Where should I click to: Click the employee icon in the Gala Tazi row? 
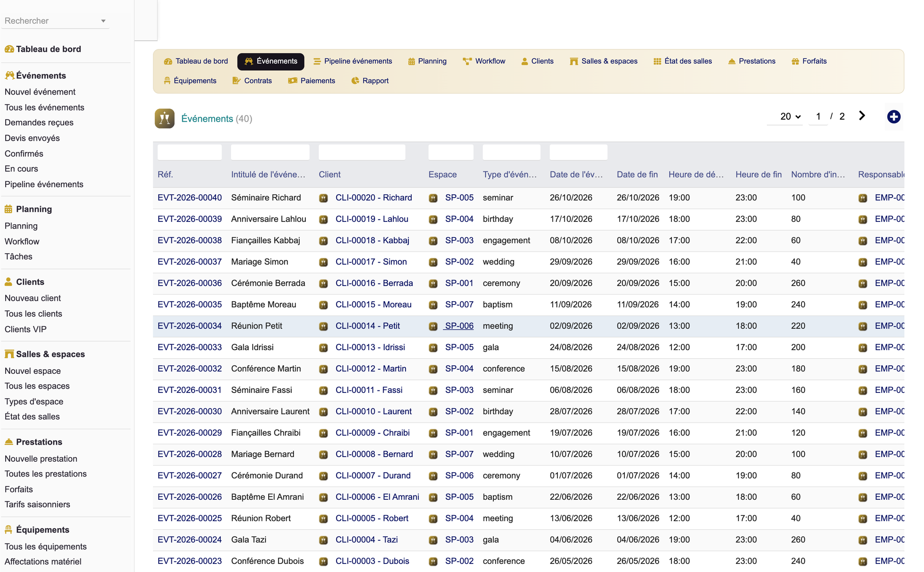coord(863,540)
